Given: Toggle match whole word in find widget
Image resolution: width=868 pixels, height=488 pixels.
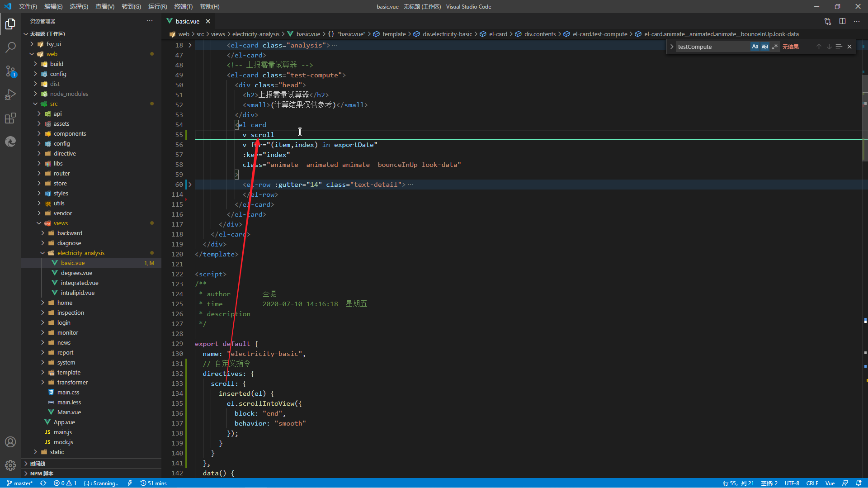Looking at the screenshot, I should pyautogui.click(x=765, y=47).
